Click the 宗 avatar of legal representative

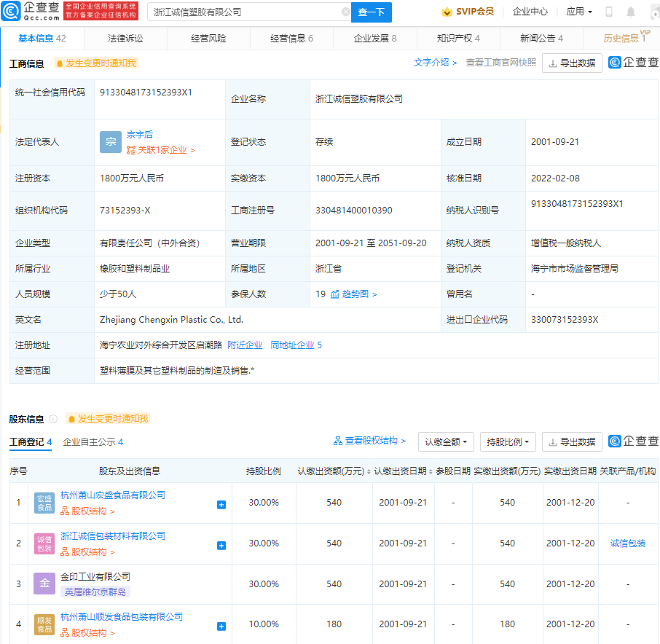[111, 142]
